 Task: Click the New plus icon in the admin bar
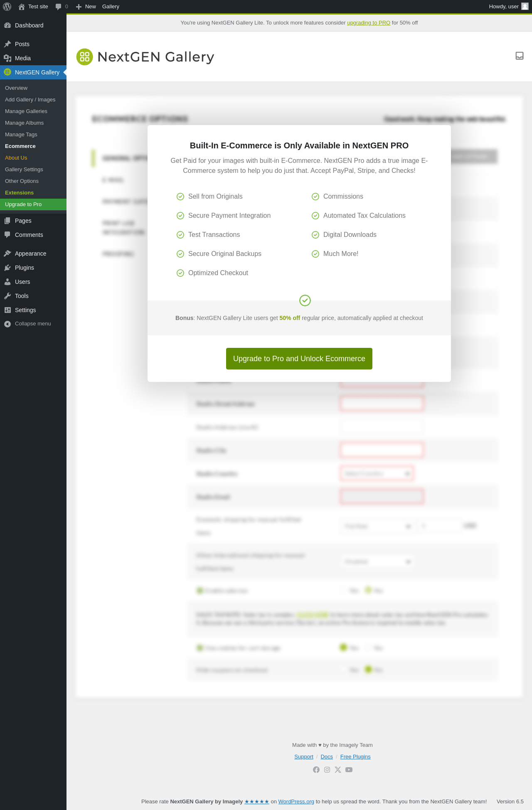[79, 7]
